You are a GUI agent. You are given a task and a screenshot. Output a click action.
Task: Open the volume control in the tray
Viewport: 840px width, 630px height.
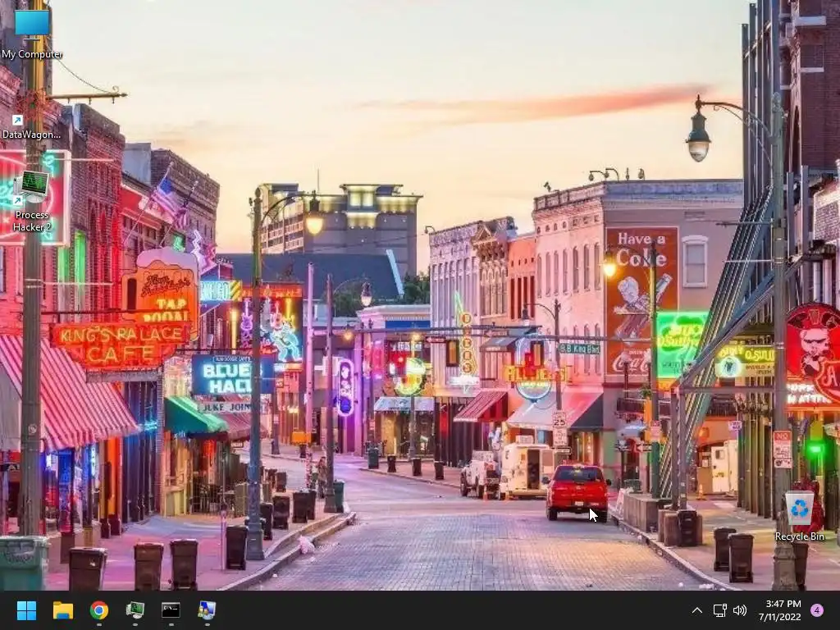(x=740, y=610)
